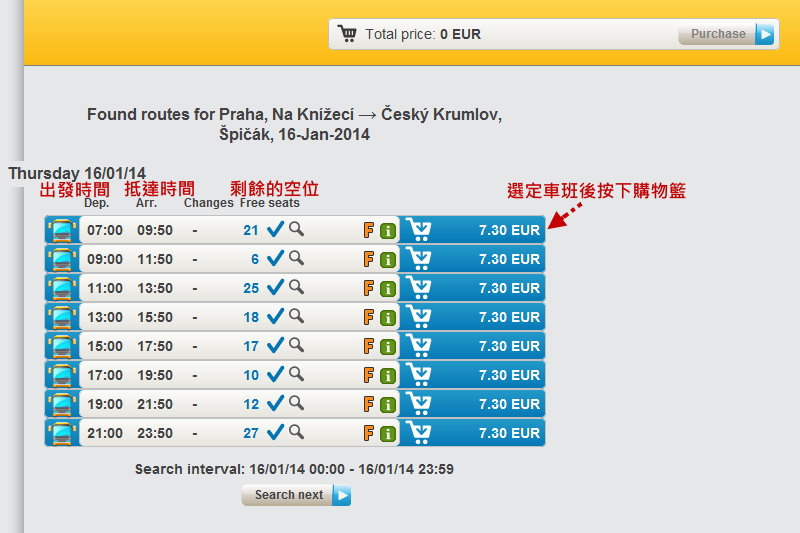Click the free seats number 21

251,231
